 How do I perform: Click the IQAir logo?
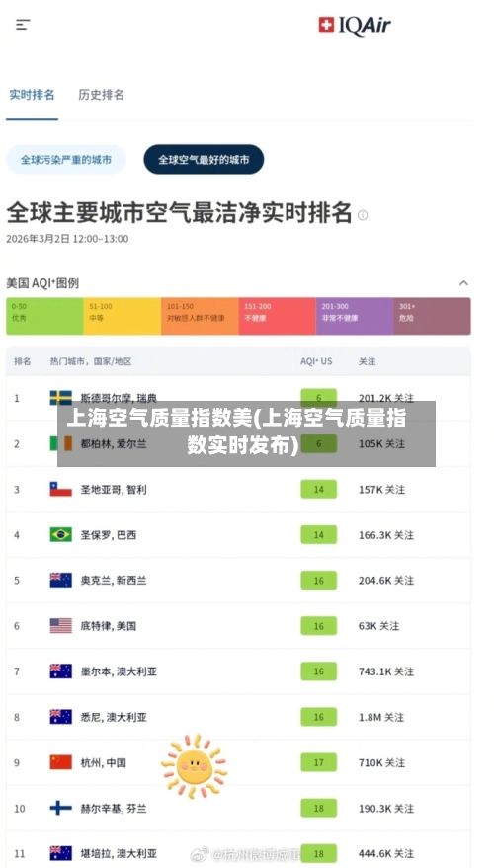(355, 25)
